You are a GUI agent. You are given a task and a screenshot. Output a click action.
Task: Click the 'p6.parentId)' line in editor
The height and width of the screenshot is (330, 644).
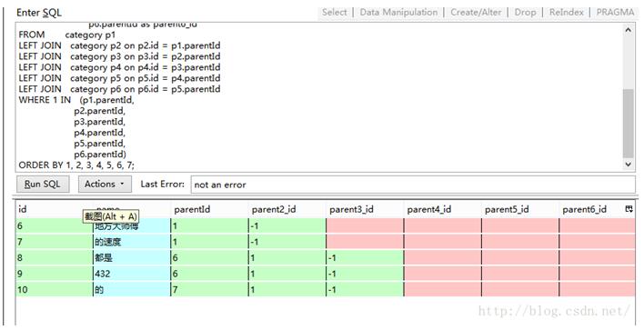coord(100,155)
